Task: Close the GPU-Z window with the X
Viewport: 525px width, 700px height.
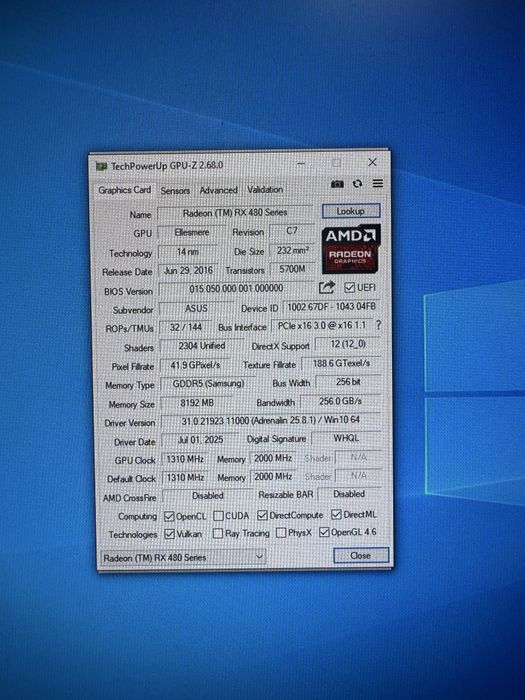Action: 372,162
